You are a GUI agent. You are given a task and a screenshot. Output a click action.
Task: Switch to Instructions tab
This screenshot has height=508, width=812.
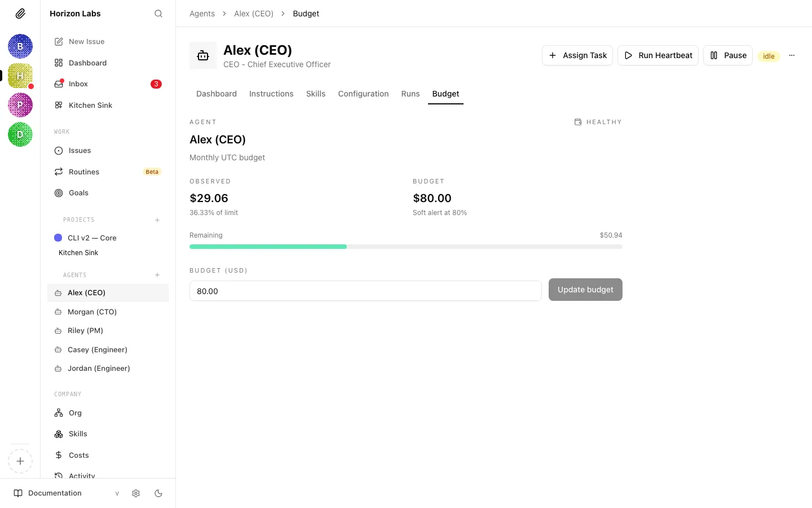271,94
